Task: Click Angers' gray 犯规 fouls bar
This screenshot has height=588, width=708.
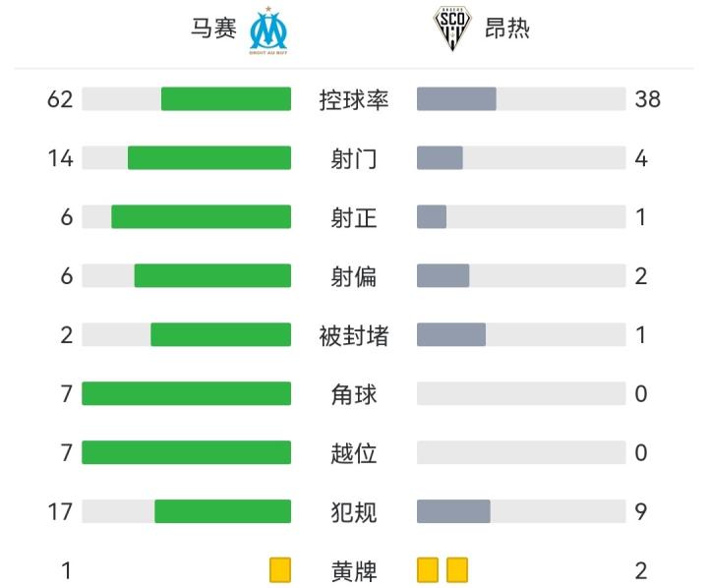Action: (x=453, y=511)
